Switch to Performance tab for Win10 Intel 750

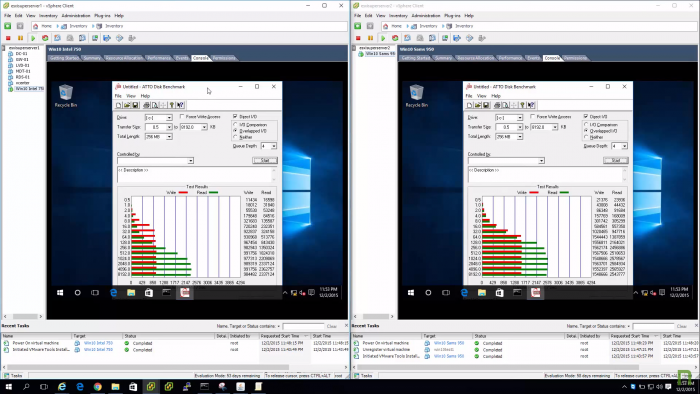click(x=159, y=58)
